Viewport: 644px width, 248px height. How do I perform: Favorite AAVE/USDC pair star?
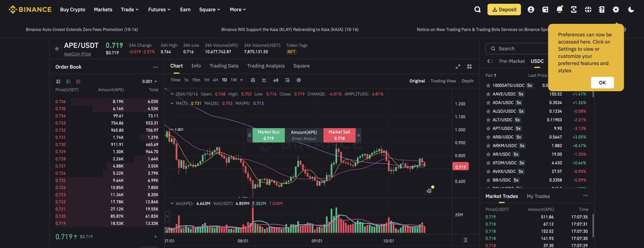(488, 94)
